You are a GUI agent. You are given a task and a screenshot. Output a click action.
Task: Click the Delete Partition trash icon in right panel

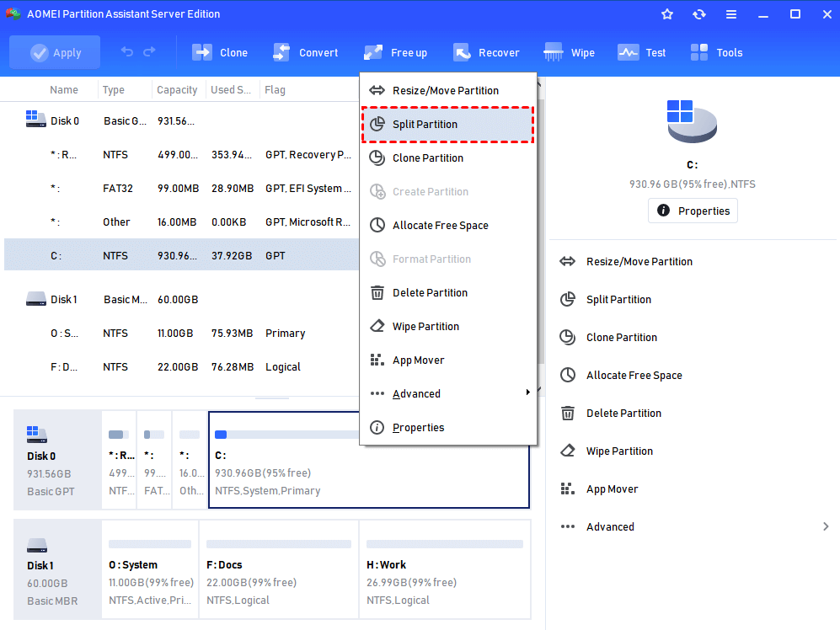(567, 413)
